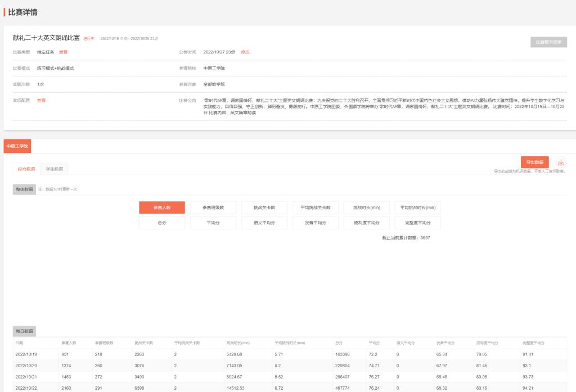
Task: Select the 中原工学院 school tab
Action: [17, 146]
